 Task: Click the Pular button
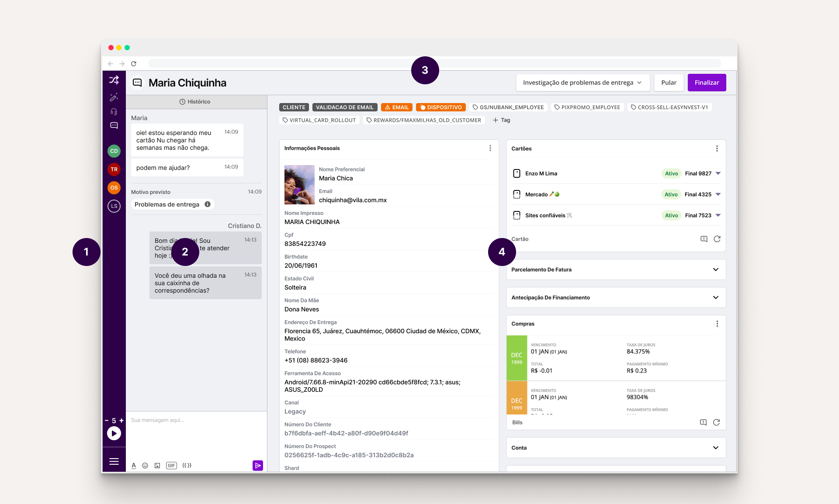click(x=668, y=83)
